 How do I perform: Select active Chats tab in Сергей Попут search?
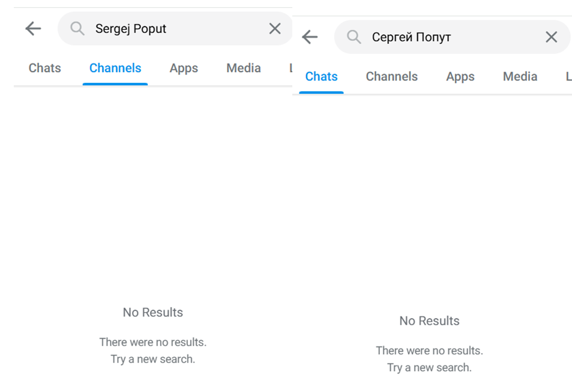point(321,77)
